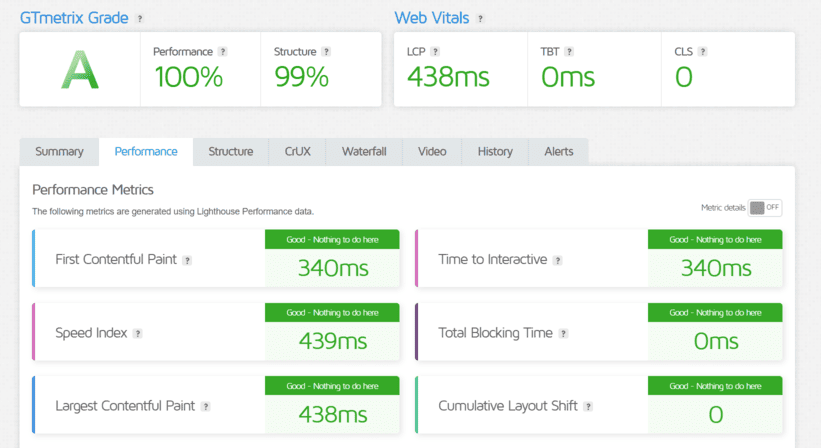Click the GTmetrix Grade heading
This screenshot has height=448, width=821.
74,18
